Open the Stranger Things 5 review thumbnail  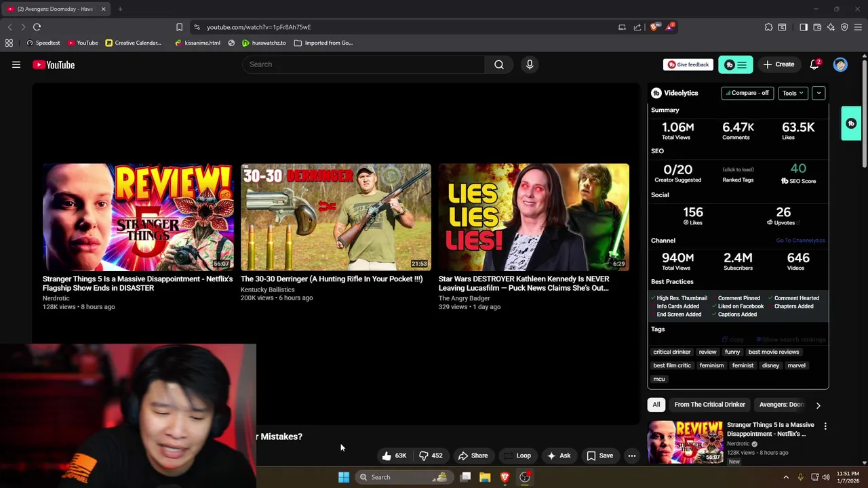138,217
